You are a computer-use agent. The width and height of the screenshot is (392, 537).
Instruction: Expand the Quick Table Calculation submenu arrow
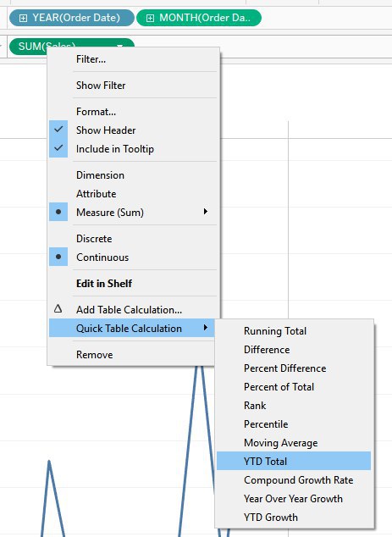coord(206,328)
